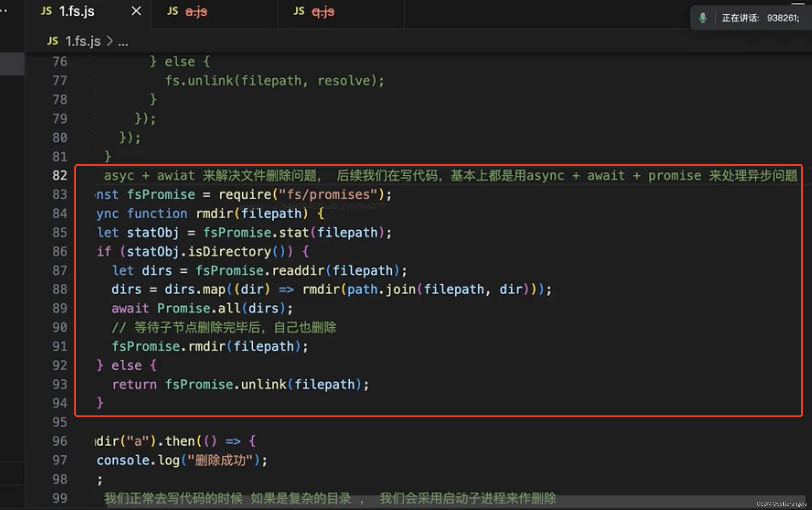Switch to the a.js tab
812x510 pixels.
tap(196, 12)
